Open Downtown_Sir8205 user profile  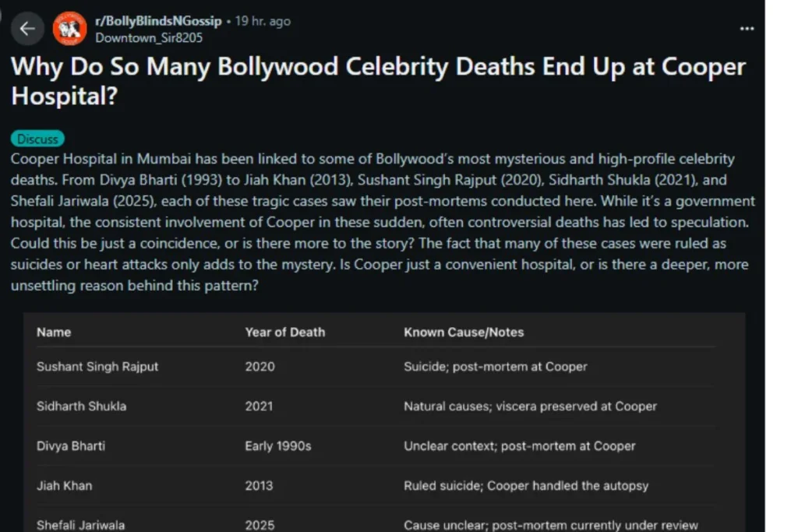149,37
